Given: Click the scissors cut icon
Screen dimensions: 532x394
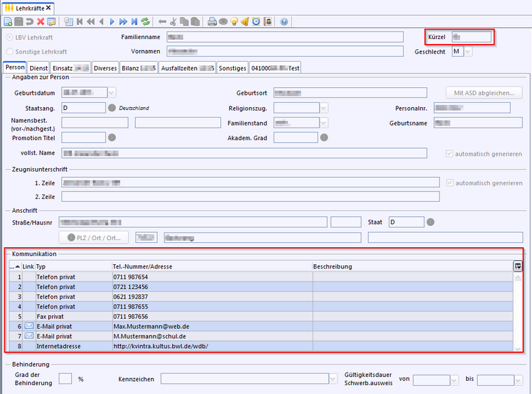Looking at the screenshot, I should click(x=173, y=22).
